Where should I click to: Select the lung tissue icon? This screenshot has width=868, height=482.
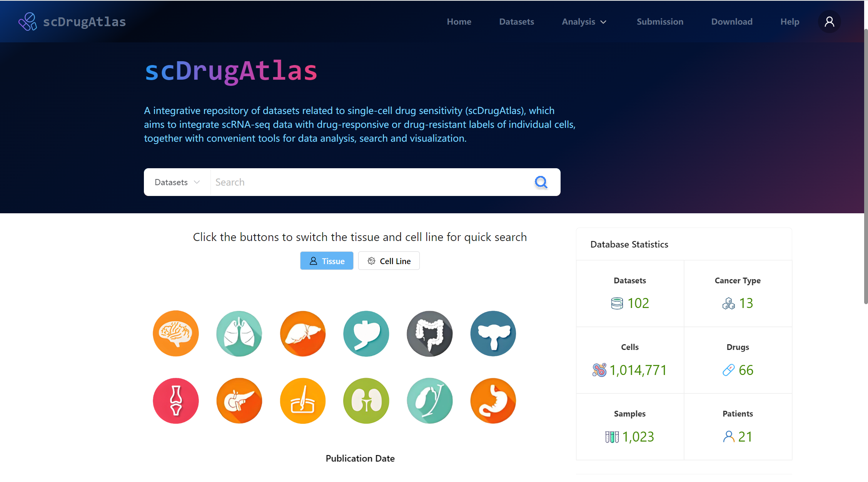[239, 333]
